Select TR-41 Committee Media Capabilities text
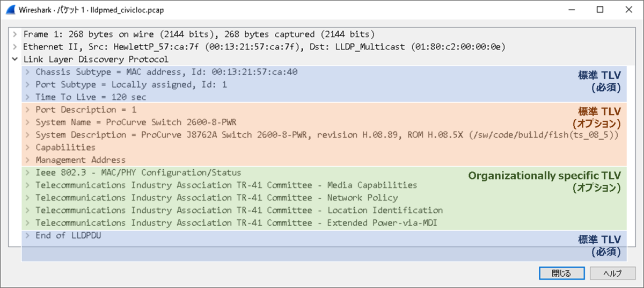The image size is (644, 288). (x=226, y=185)
